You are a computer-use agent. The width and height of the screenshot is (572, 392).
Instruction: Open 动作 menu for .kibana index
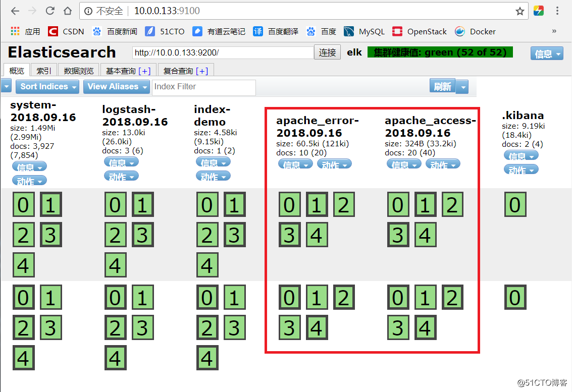[522, 170]
